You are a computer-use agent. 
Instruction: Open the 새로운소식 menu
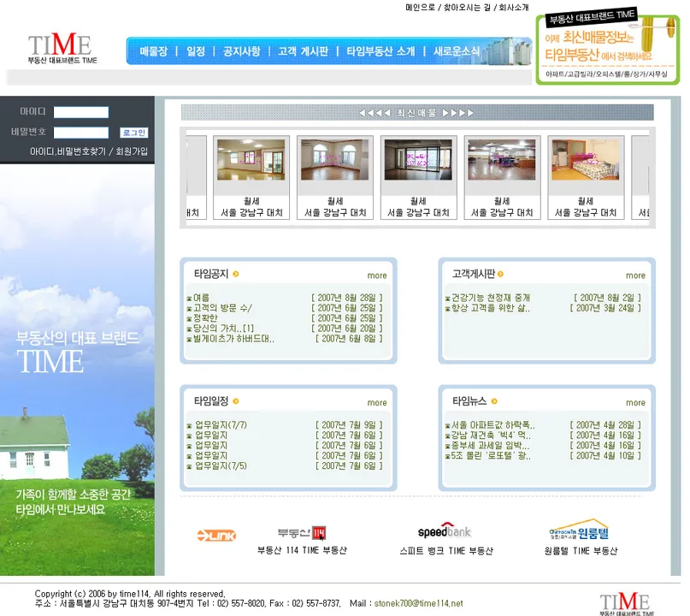pos(457,51)
